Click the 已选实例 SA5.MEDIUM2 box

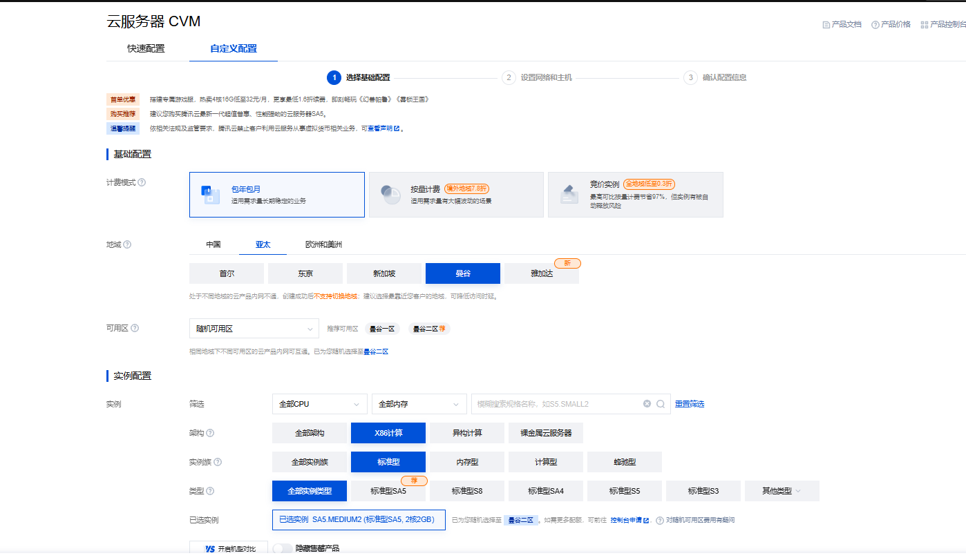(x=359, y=520)
